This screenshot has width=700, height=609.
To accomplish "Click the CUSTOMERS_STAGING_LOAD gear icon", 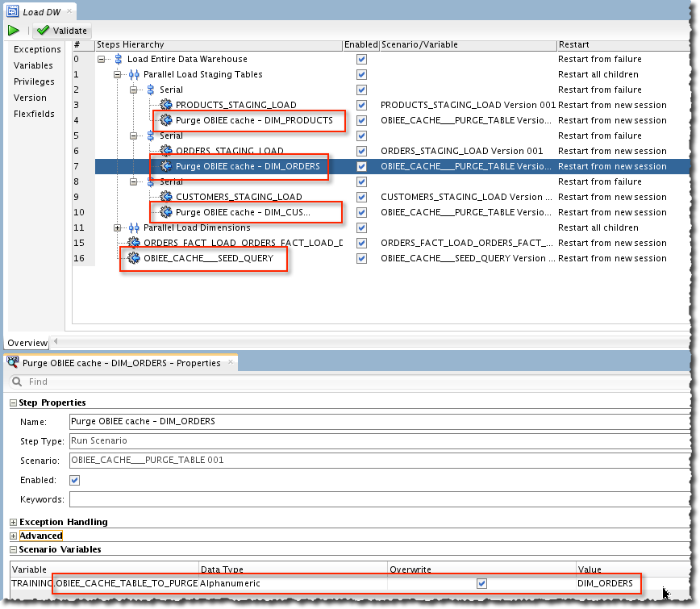I will [167, 197].
